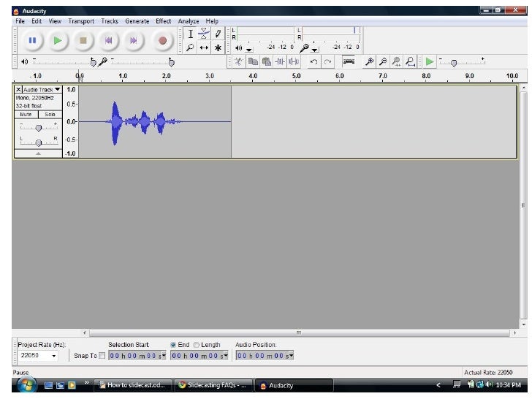Click the Stop button
The height and width of the screenshot is (399, 532).
83,41
